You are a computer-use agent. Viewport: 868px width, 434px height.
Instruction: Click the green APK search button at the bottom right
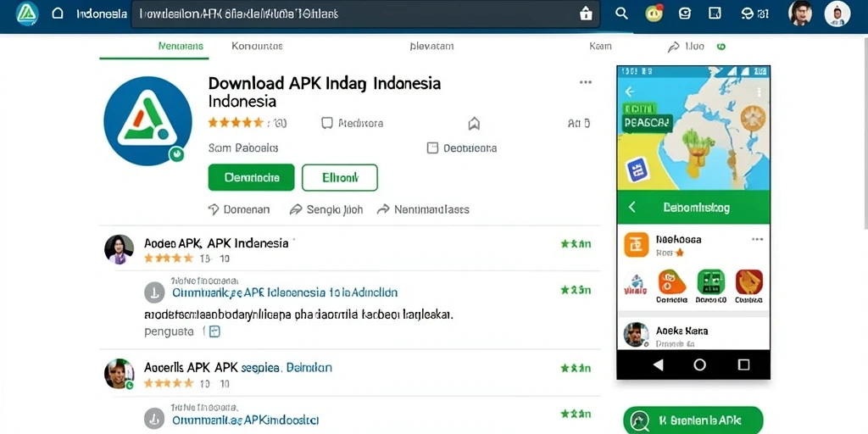click(x=693, y=420)
